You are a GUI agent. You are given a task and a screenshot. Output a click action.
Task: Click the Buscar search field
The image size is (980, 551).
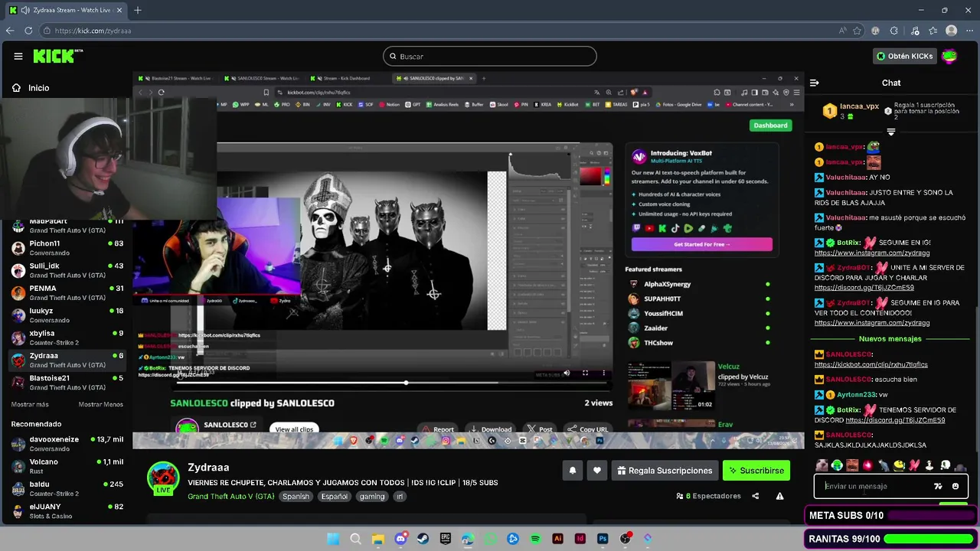[x=489, y=56]
